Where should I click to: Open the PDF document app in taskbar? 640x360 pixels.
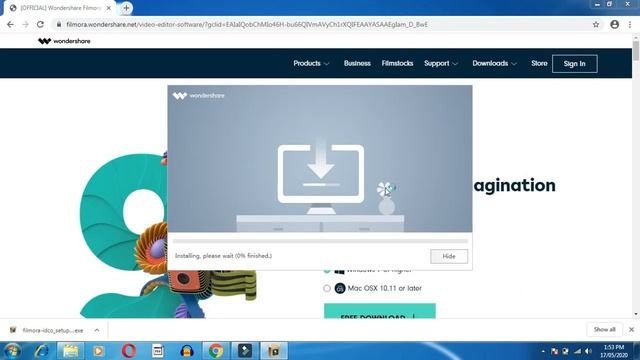click(x=158, y=351)
